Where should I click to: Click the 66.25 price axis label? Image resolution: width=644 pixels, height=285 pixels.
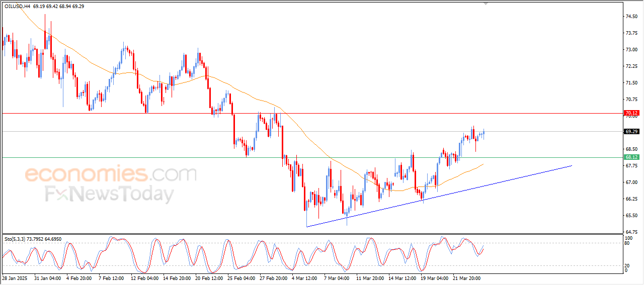[632, 199]
